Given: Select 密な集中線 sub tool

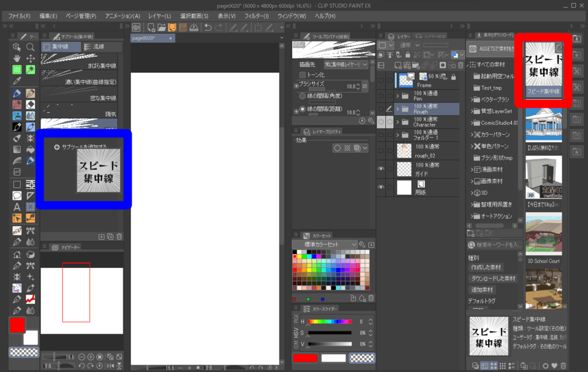Looking at the screenshot, I should click(79, 94).
